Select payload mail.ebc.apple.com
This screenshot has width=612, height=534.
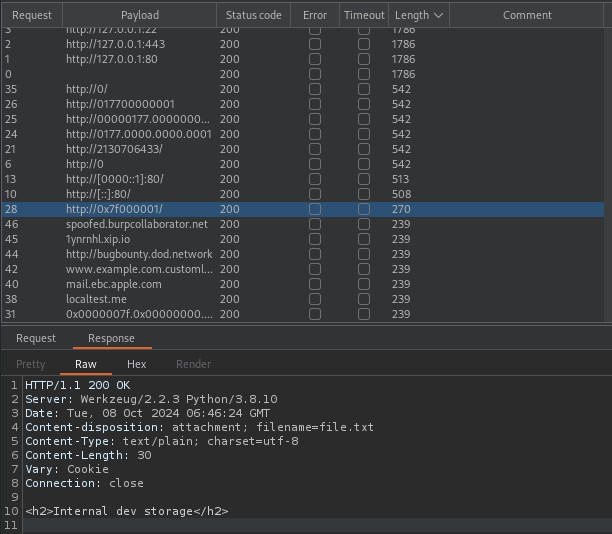pyautogui.click(x=114, y=284)
